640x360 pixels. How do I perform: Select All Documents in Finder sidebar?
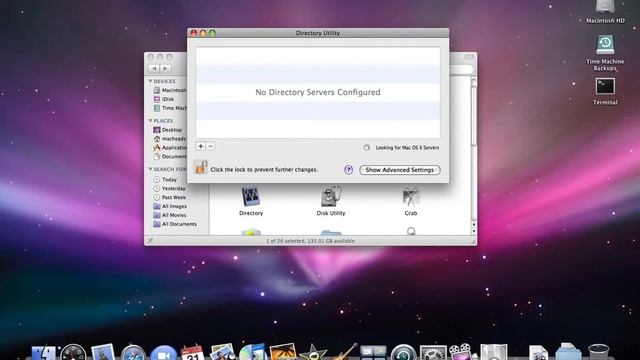coord(175,224)
